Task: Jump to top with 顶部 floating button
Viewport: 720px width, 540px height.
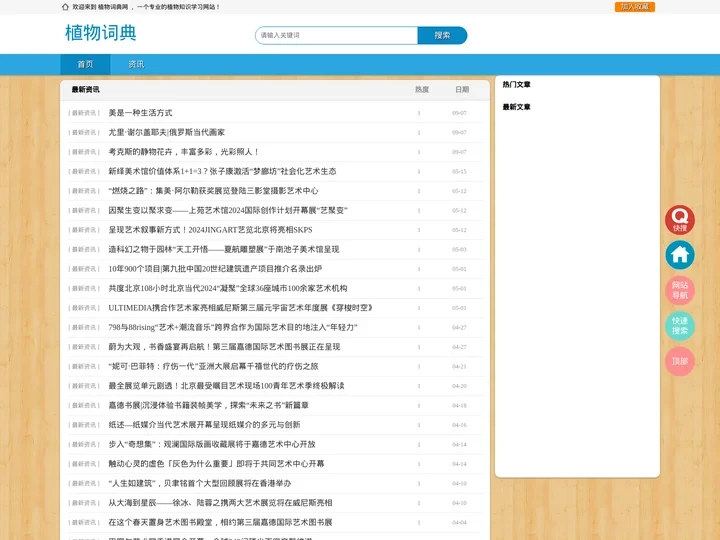Action: (x=680, y=361)
